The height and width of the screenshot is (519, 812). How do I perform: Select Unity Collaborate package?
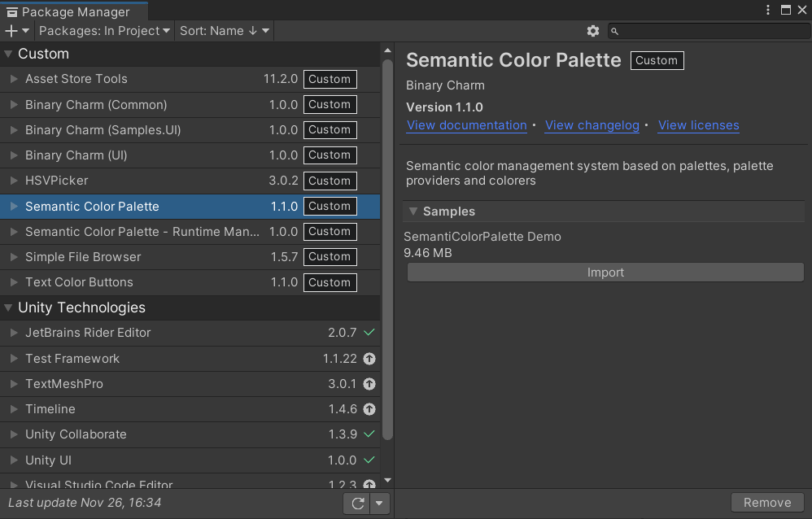click(190, 434)
